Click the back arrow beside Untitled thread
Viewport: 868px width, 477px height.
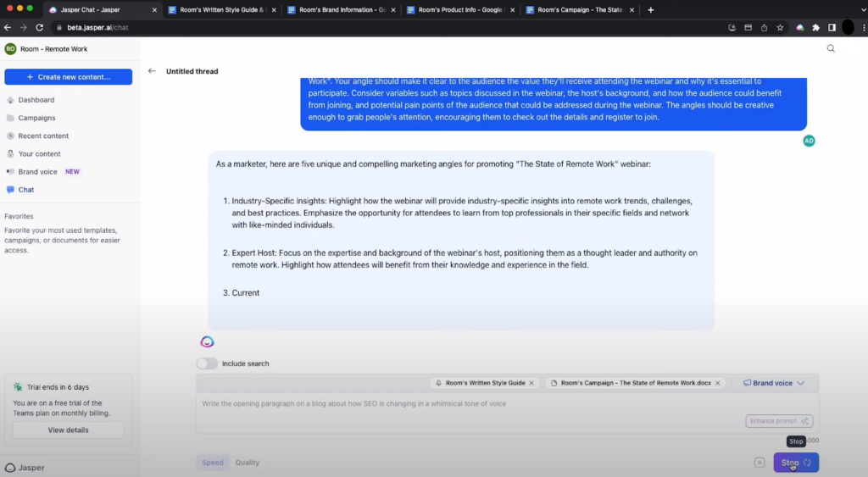153,71
